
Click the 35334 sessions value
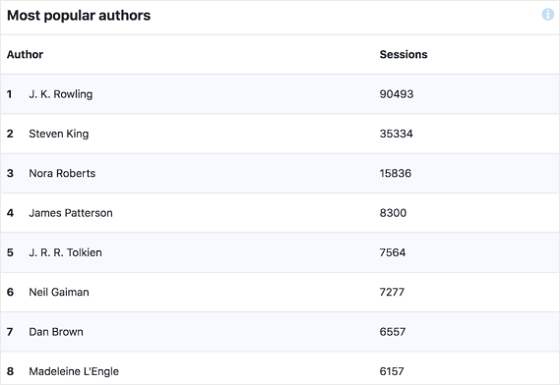(396, 134)
